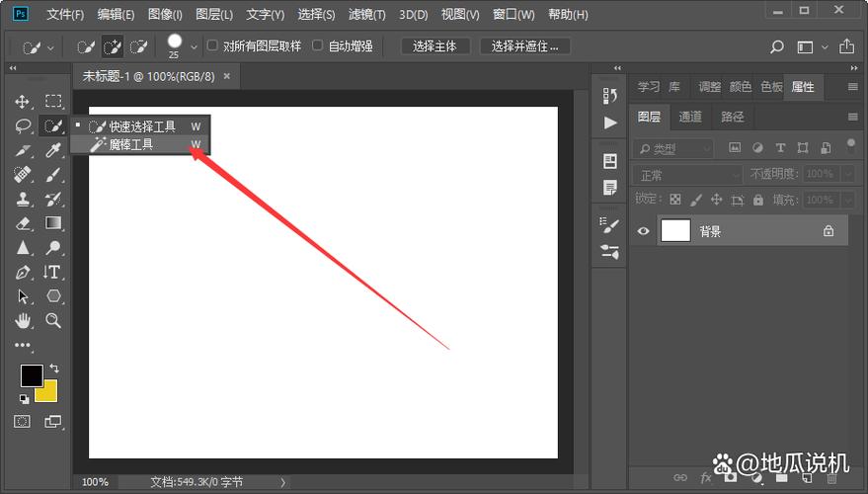The image size is (868, 494).
Task: Open the search magnifier in options bar
Action: coord(777,47)
